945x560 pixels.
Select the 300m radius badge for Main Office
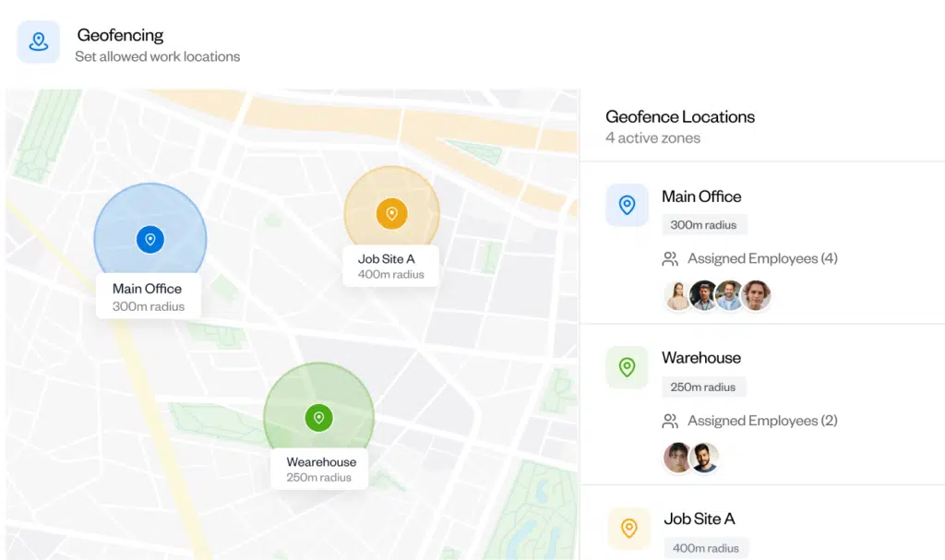coord(704,224)
